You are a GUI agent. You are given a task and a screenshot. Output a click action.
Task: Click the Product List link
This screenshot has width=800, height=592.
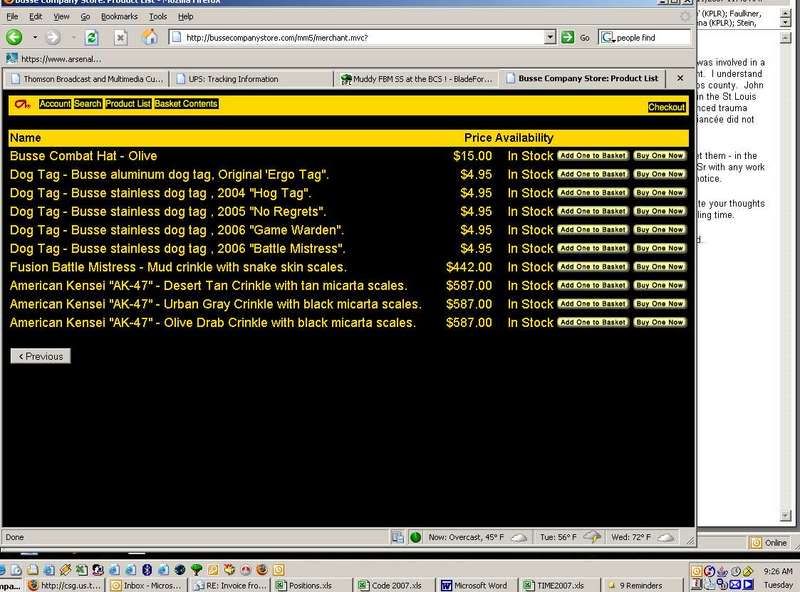128,104
